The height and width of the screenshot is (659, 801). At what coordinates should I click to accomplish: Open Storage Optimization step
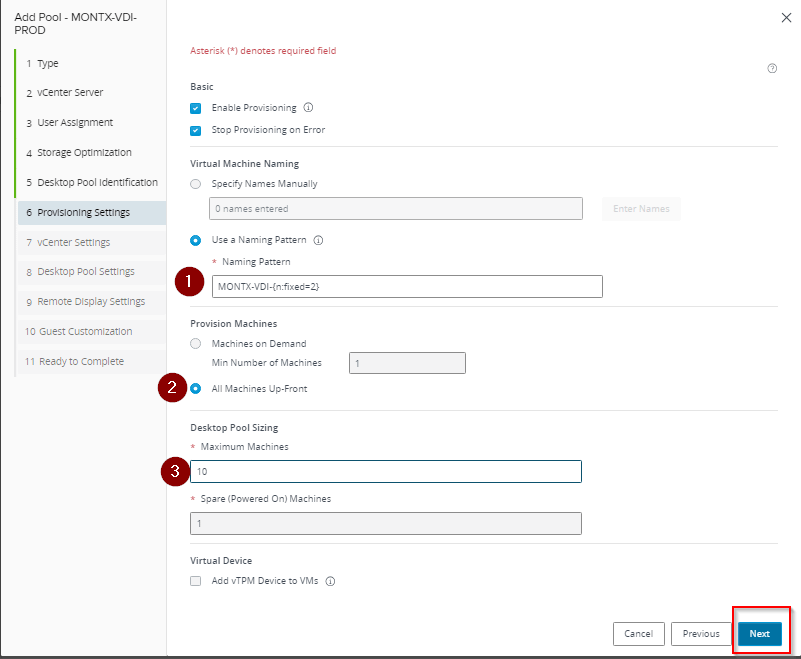tap(84, 152)
